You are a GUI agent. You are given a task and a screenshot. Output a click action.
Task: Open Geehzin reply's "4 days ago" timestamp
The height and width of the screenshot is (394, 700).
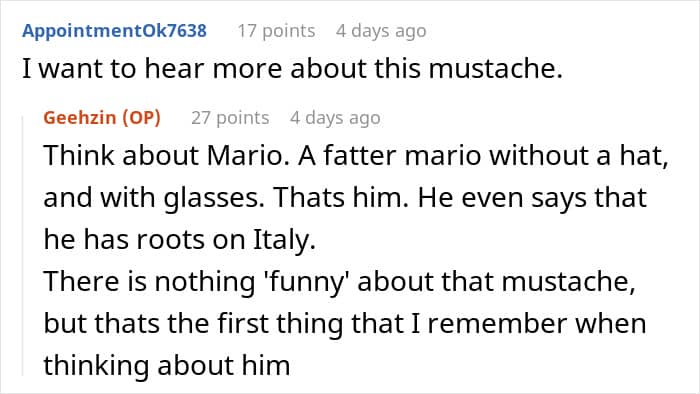pyautogui.click(x=335, y=118)
